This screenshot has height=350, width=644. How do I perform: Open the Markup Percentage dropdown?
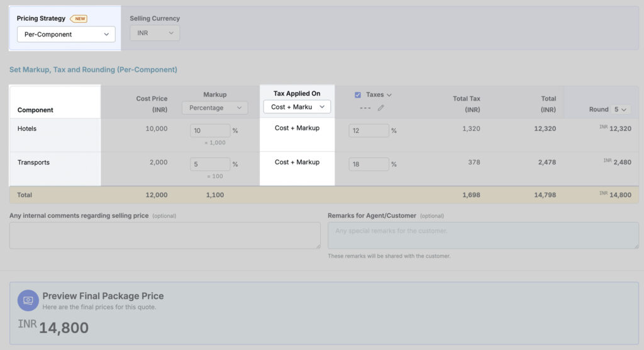tap(215, 108)
